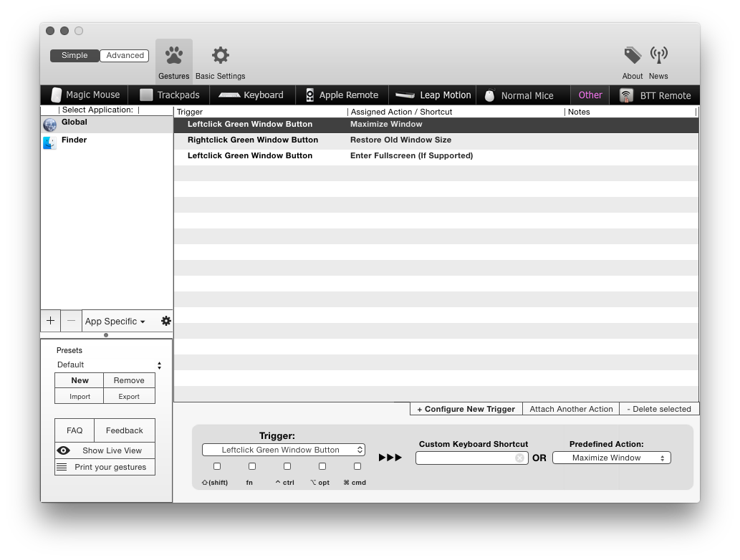Select Finder in application list
Image resolution: width=740 pixels, height=560 pixels.
[107, 143]
